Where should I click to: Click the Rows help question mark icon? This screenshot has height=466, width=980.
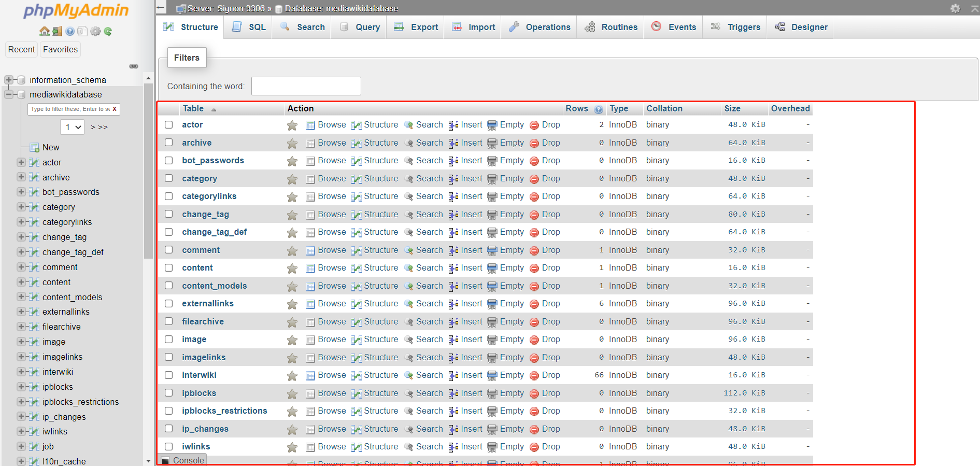coord(599,109)
